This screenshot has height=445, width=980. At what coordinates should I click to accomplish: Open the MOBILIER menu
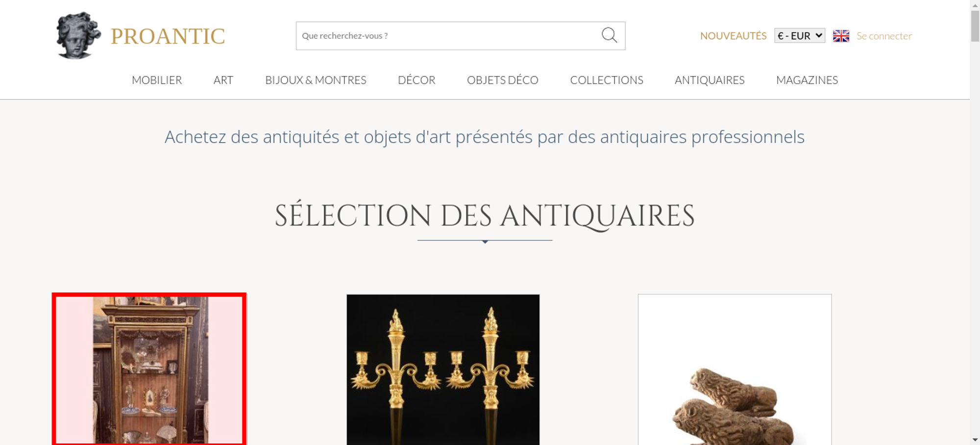(x=157, y=80)
